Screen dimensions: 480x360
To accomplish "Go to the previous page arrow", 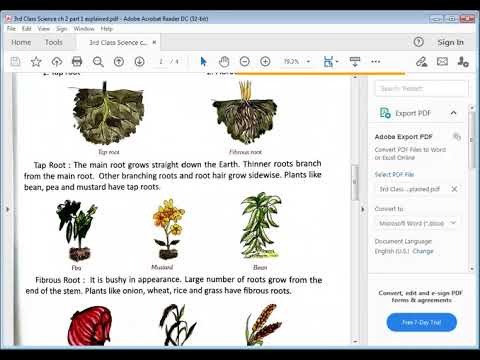I will (119, 62).
